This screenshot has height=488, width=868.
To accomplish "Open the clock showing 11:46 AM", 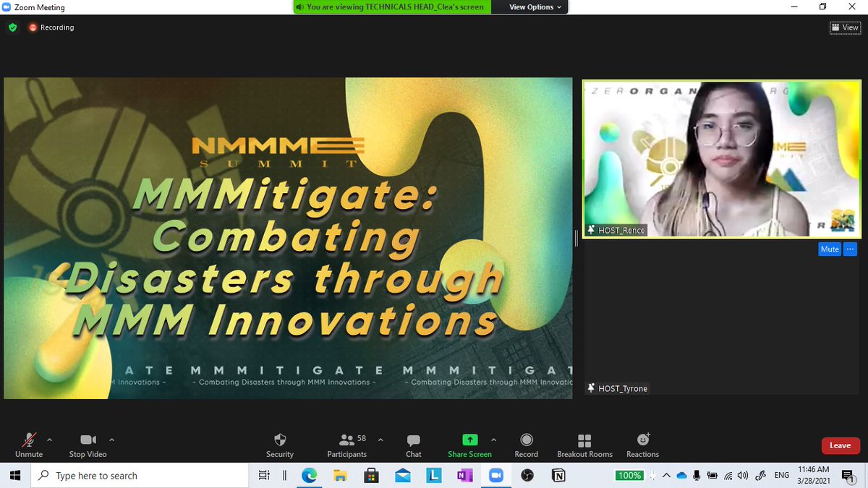I will (815, 475).
